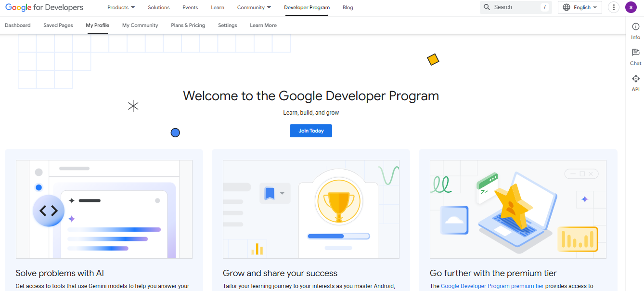Open the Solutions menu item
This screenshot has height=291, width=644.
[159, 7]
